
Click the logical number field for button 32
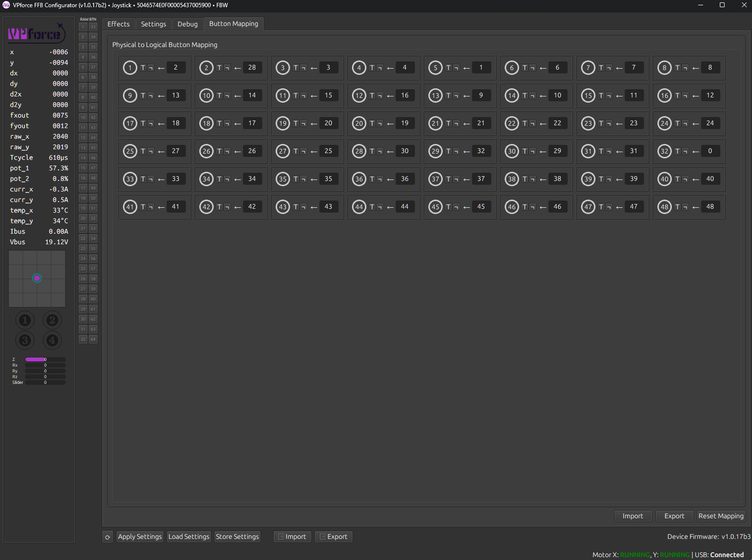coord(710,151)
